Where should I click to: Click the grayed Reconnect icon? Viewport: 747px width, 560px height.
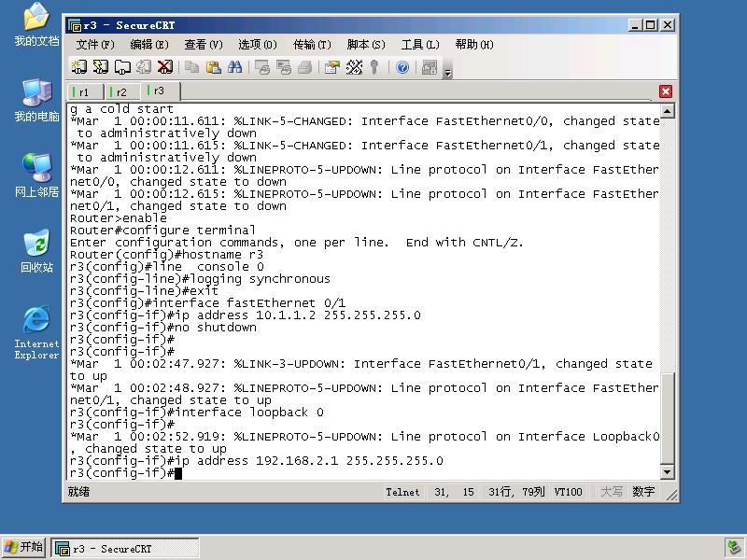pyautogui.click(x=144, y=67)
